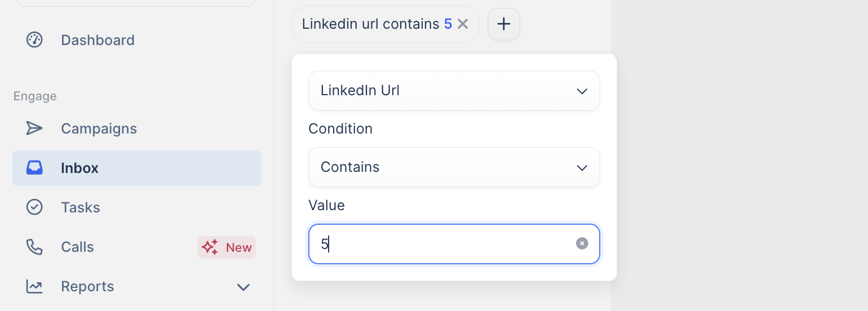Open Campaigns from the sidebar

point(99,128)
